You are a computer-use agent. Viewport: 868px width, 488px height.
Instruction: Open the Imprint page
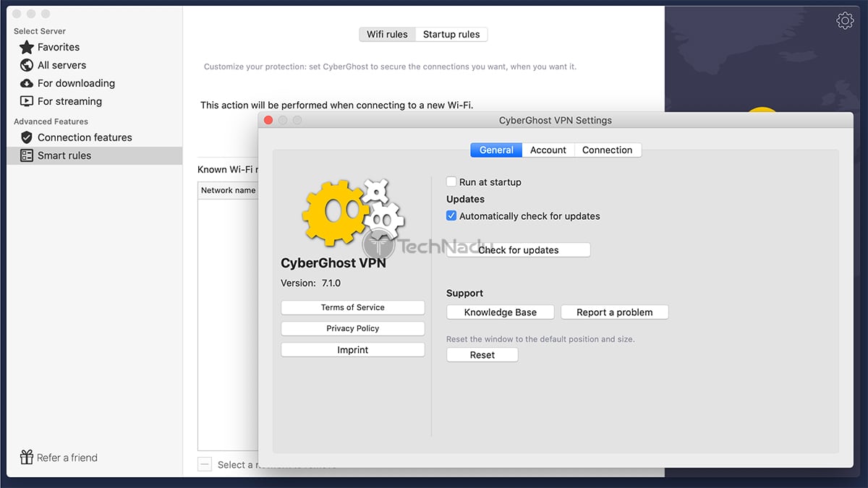(353, 350)
